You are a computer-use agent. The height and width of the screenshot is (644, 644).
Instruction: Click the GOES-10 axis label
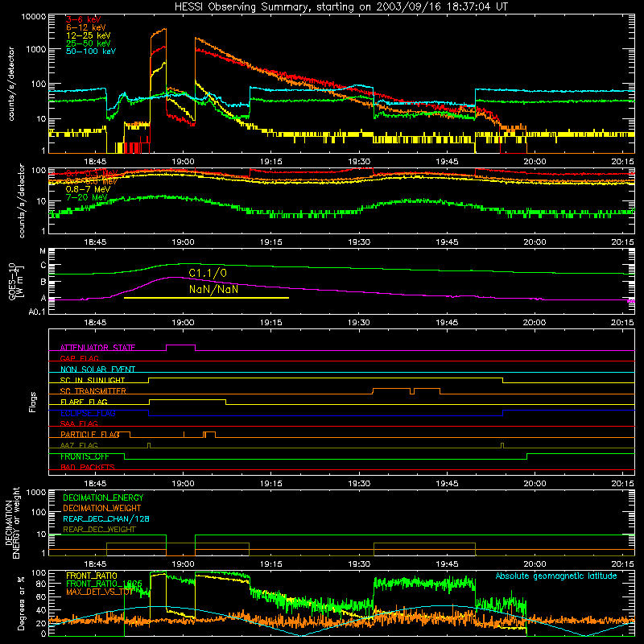[16, 281]
